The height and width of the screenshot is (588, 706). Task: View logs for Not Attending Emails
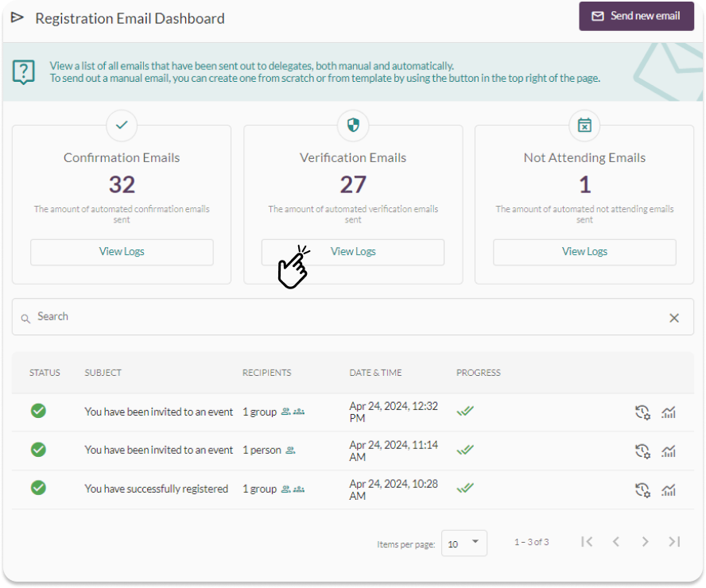pyautogui.click(x=584, y=252)
